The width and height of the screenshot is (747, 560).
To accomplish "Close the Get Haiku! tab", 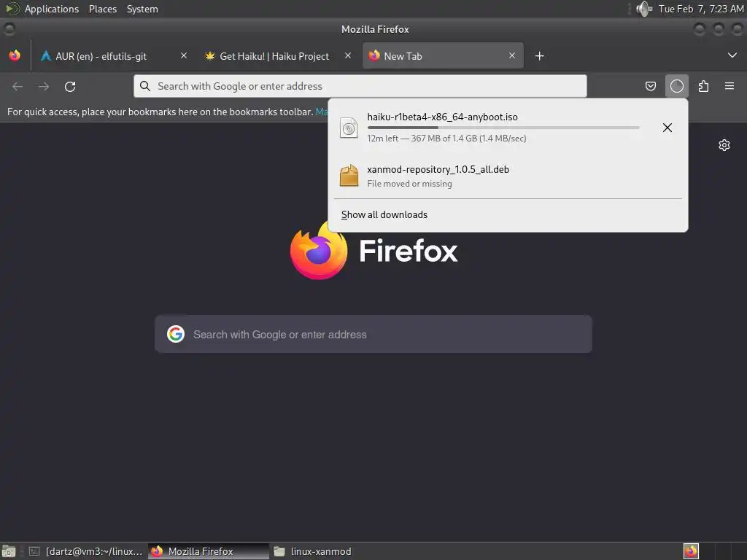I will pos(348,55).
